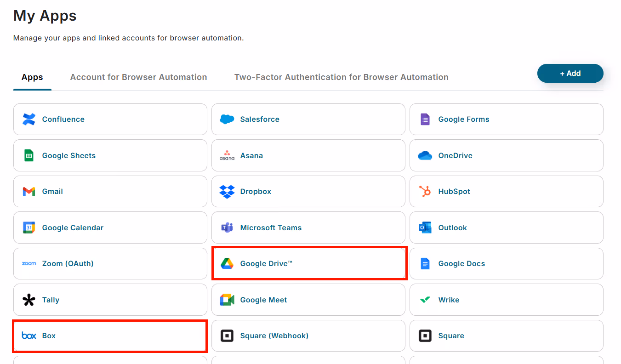
Task: Click the icon in the Square card
Action: [x=425, y=336]
